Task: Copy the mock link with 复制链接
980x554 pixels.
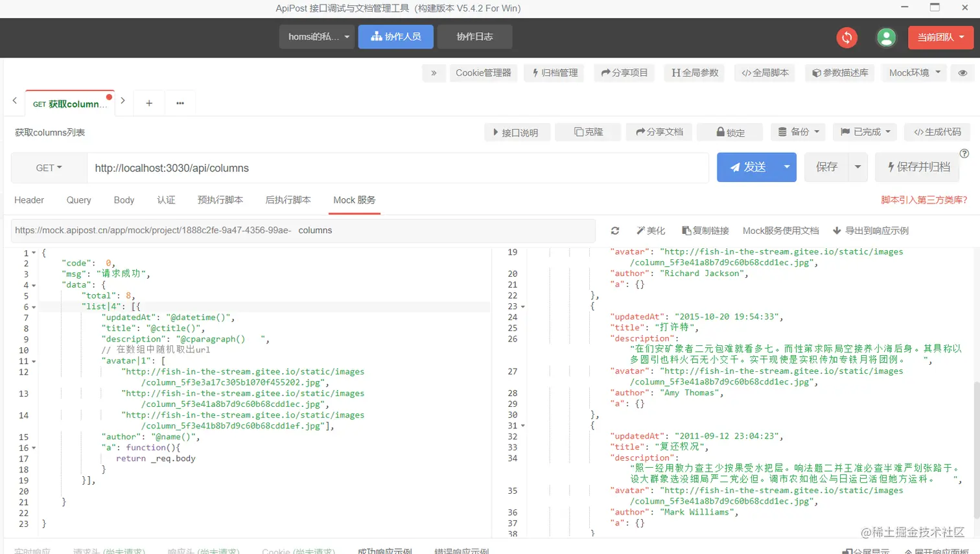Action: [x=705, y=231]
